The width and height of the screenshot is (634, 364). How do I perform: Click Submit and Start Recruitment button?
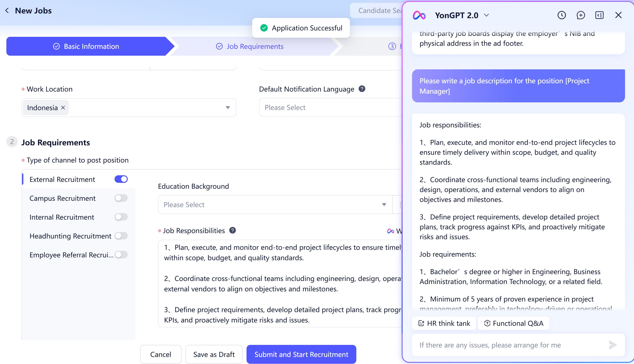pyautogui.click(x=301, y=354)
